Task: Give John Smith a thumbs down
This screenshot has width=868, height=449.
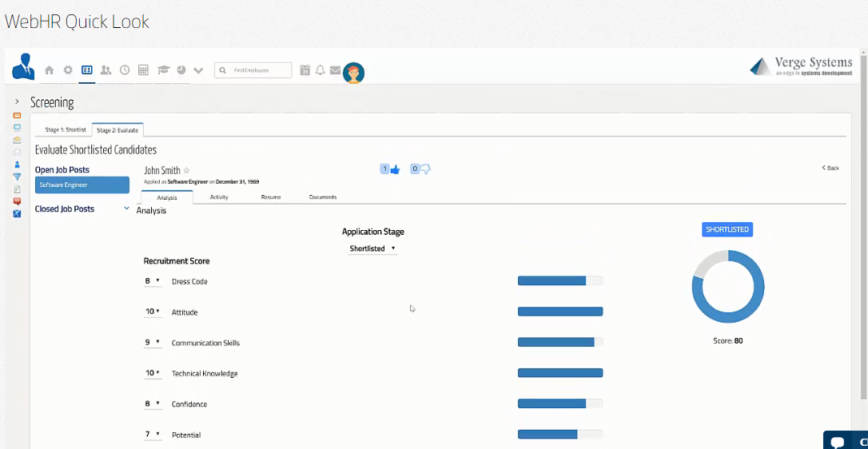Action: click(x=424, y=169)
